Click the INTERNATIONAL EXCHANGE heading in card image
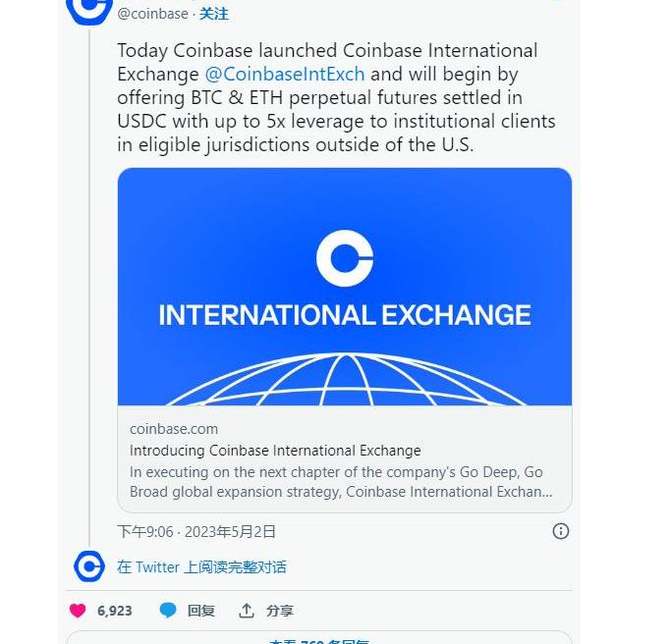The image size is (670, 644). click(x=345, y=315)
